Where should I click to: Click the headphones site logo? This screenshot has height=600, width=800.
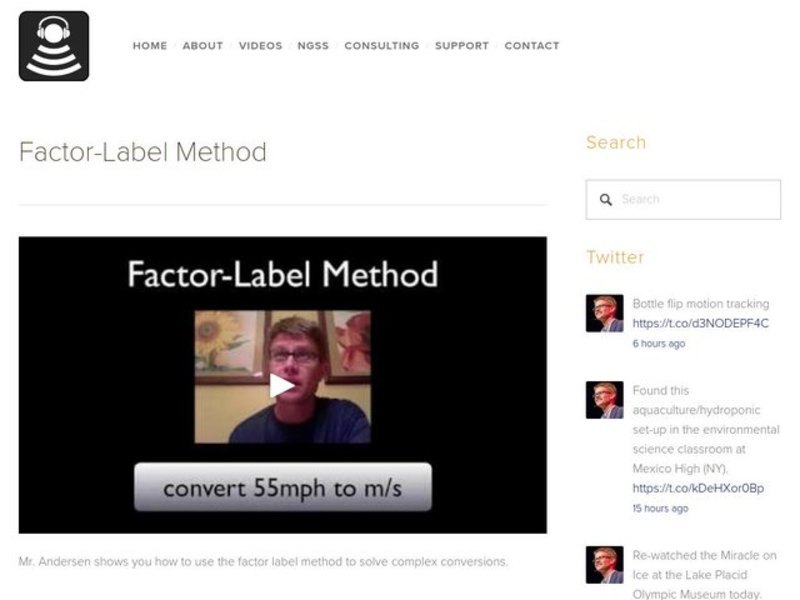(54, 46)
